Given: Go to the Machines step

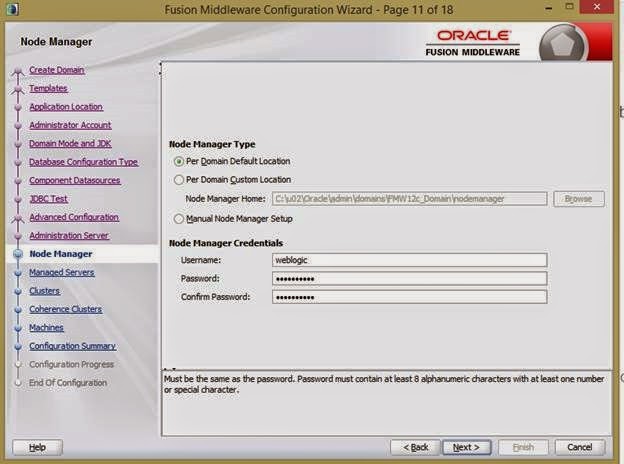Looking at the screenshot, I should [x=46, y=328].
